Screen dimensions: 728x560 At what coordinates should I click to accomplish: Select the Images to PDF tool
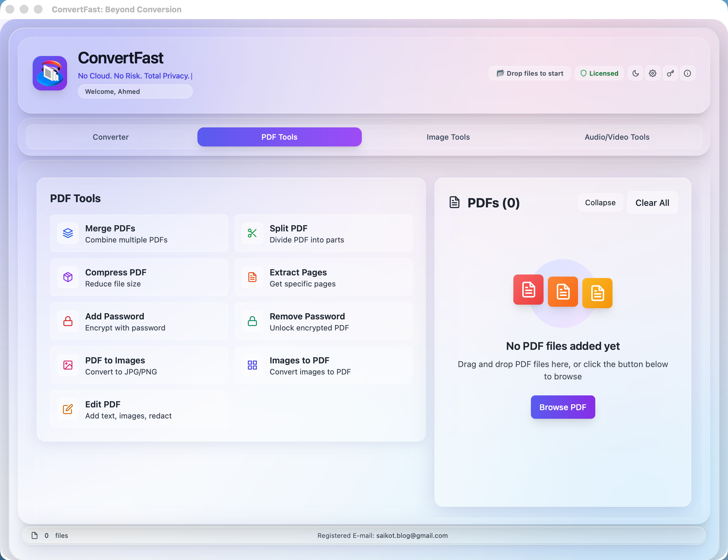click(323, 365)
